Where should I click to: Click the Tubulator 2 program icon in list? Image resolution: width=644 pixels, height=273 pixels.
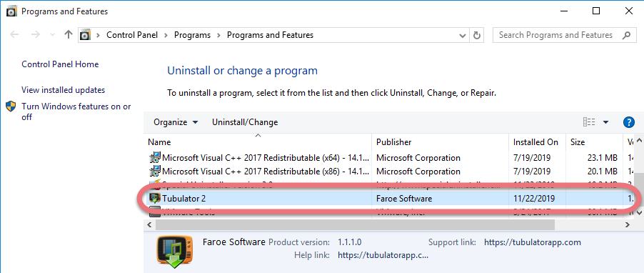coord(154,199)
